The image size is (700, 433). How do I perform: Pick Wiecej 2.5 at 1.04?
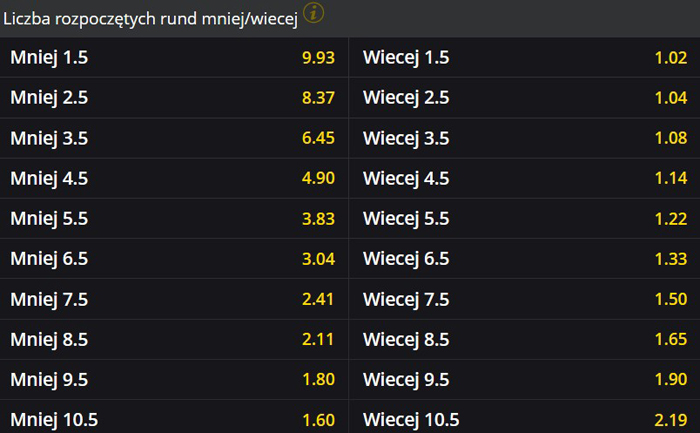click(x=524, y=98)
